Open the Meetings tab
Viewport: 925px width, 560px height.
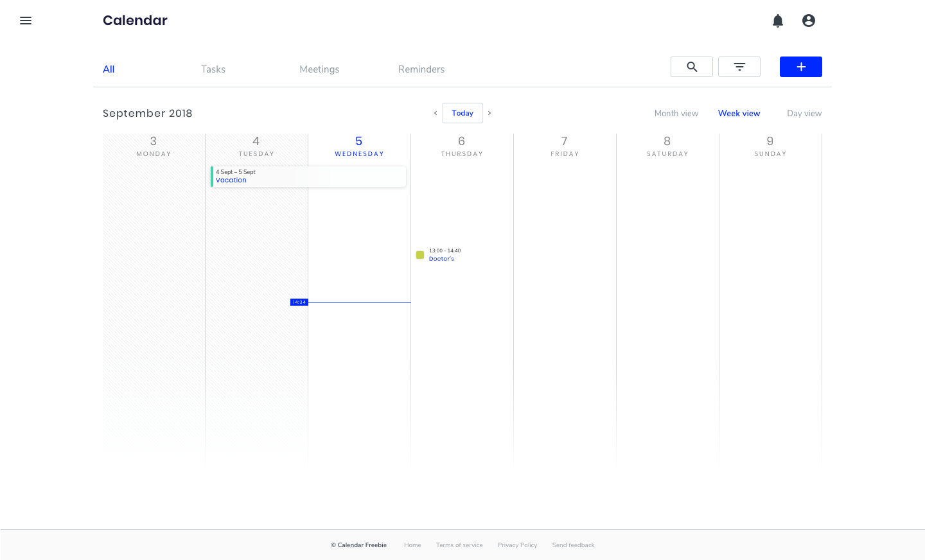click(x=319, y=69)
